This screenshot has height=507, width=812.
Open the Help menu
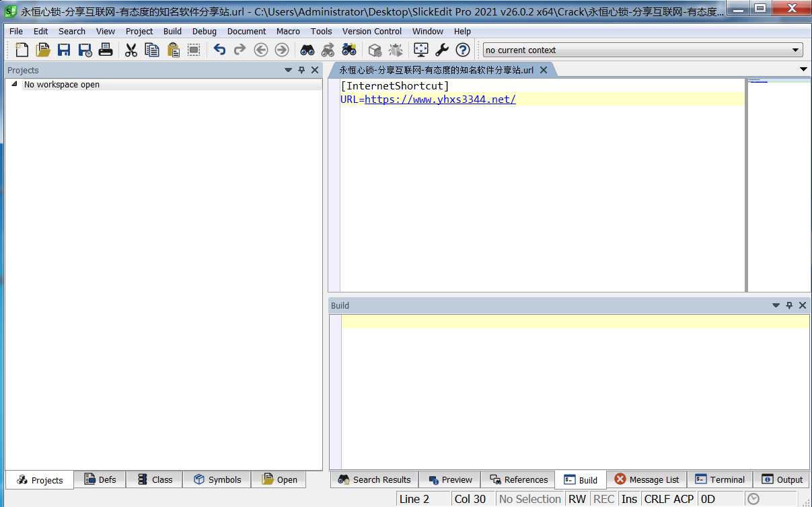462,31
